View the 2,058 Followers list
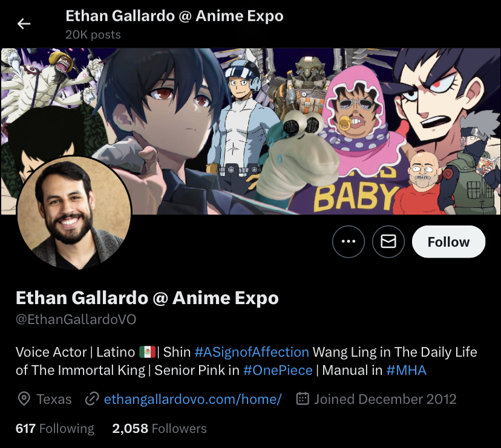This screenshot has height=448, width=501. [x=160, y=429]
